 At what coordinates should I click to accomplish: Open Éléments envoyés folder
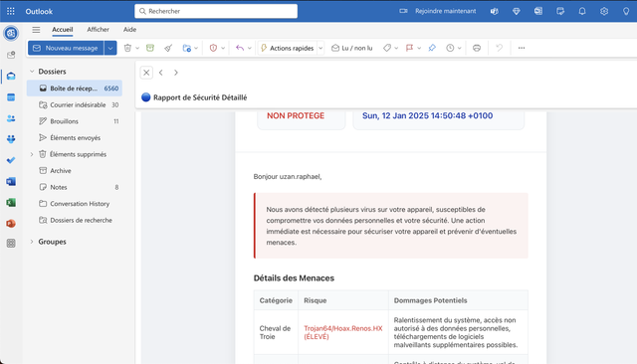coord(75,138)
